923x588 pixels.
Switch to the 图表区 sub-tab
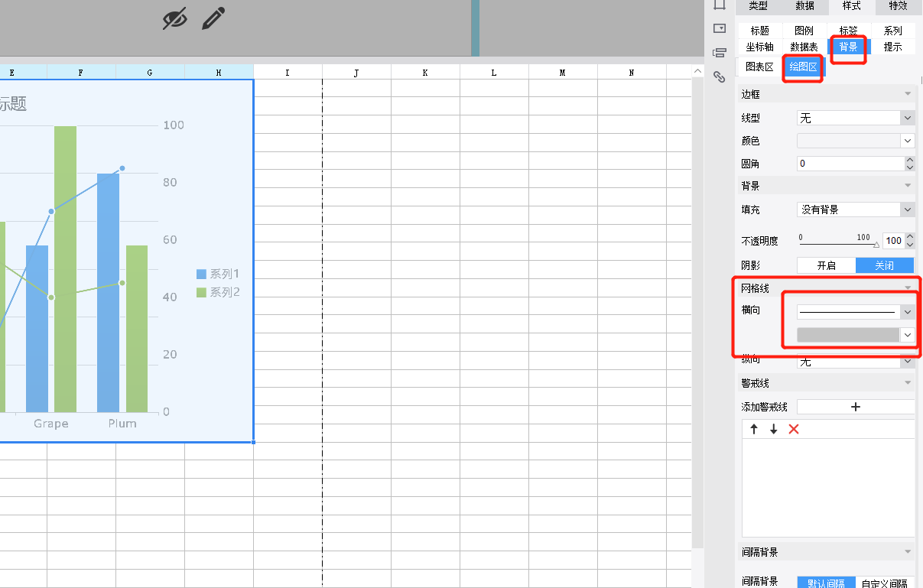(759, 67)
